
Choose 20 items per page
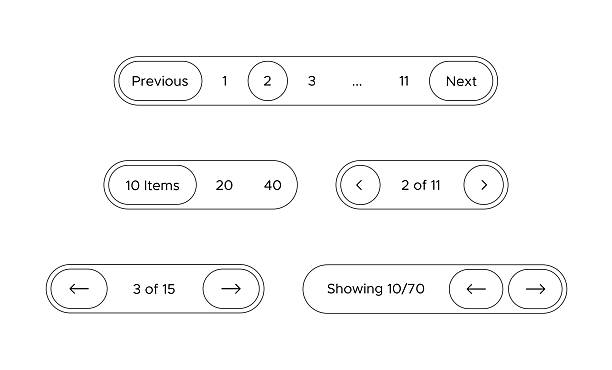point(224,185)
